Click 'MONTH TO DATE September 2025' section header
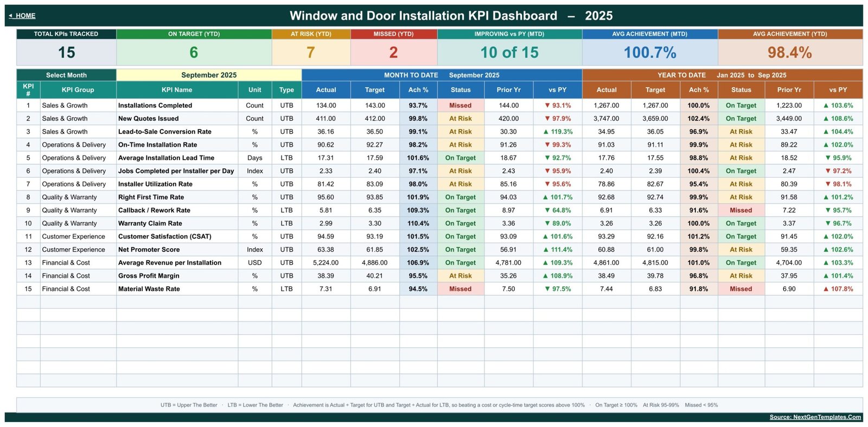The height and width of the screenshot is (427, 868). tap(442, 75)
